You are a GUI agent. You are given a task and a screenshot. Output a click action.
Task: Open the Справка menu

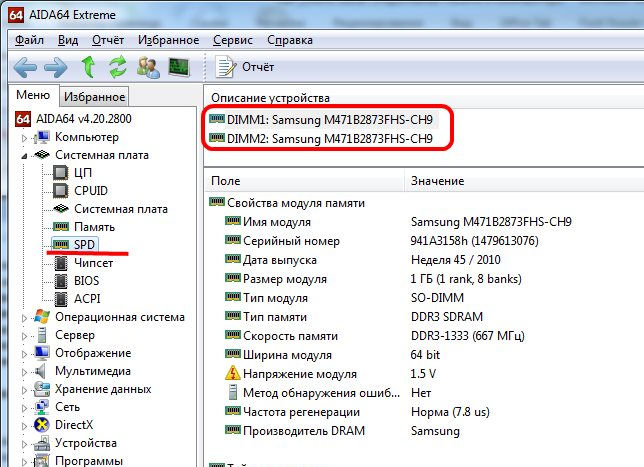click(x=290, y=40)
